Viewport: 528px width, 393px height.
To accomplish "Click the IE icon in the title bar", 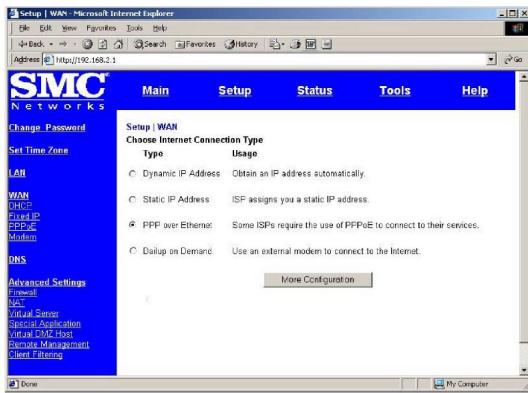I will pyautogui.click(x=13, y=13).
